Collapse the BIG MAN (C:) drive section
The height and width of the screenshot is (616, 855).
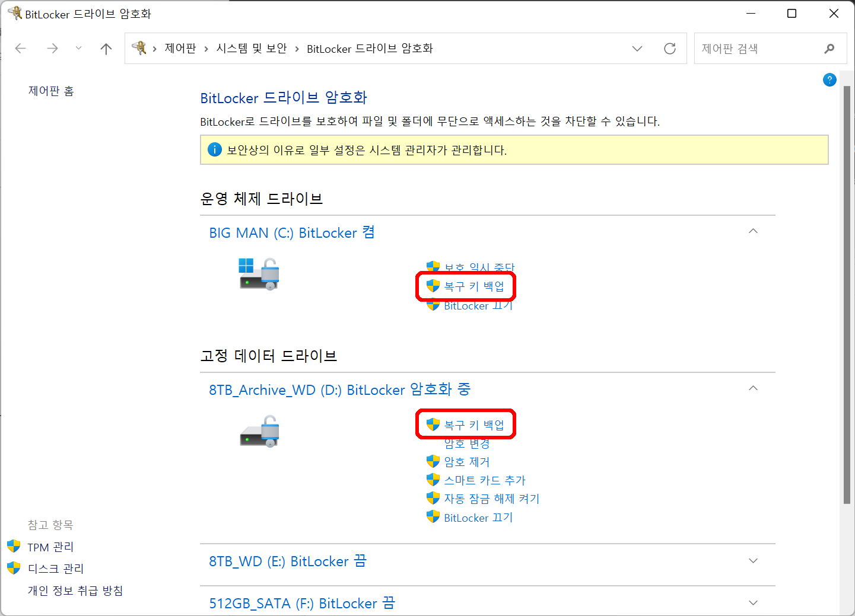point(753,231)
